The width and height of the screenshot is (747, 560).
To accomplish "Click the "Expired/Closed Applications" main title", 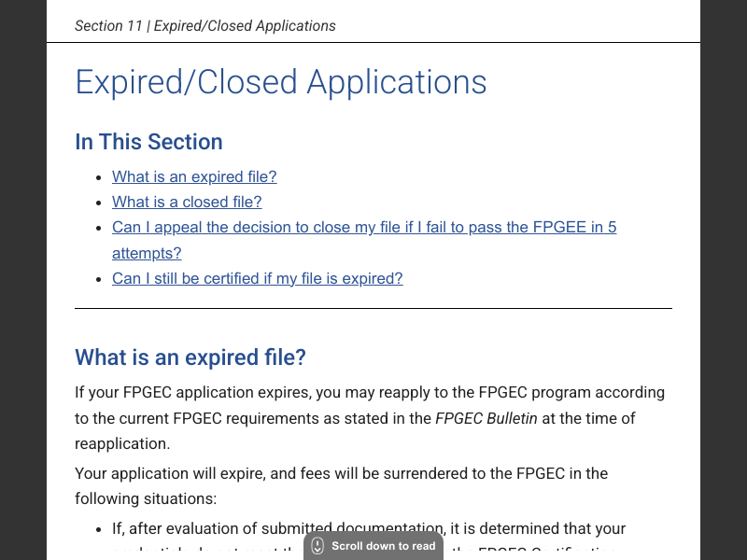I will (280, 82).
